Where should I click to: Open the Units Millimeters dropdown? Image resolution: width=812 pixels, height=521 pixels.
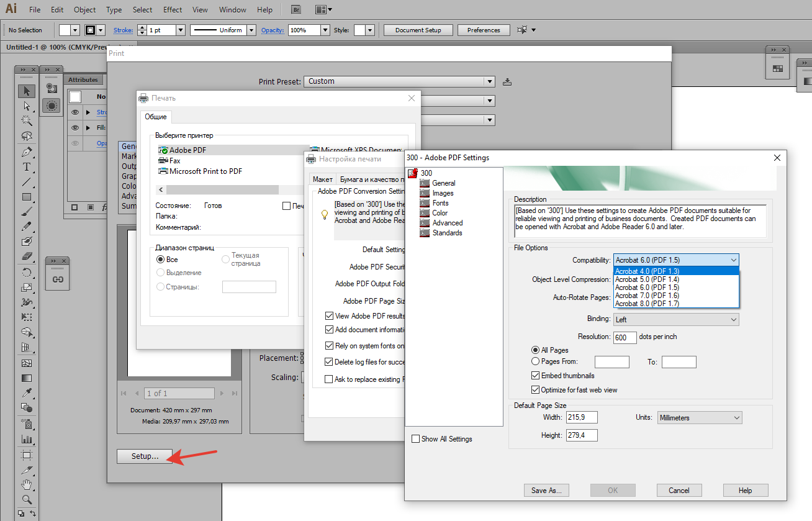700,418
